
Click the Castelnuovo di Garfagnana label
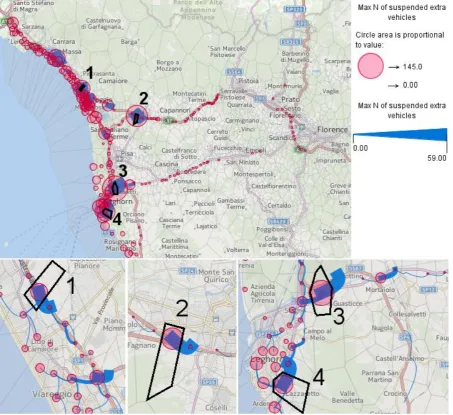coord(103,24)
